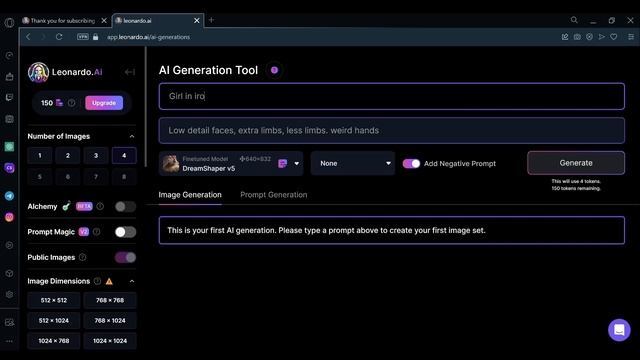Click the prompt field containing Girl in iro
Viewport: 640px width, 360px height.
coord(391,96)
